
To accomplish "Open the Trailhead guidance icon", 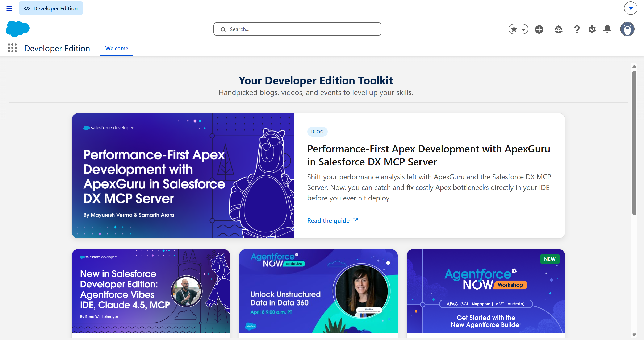I will [x=558, y=29].
